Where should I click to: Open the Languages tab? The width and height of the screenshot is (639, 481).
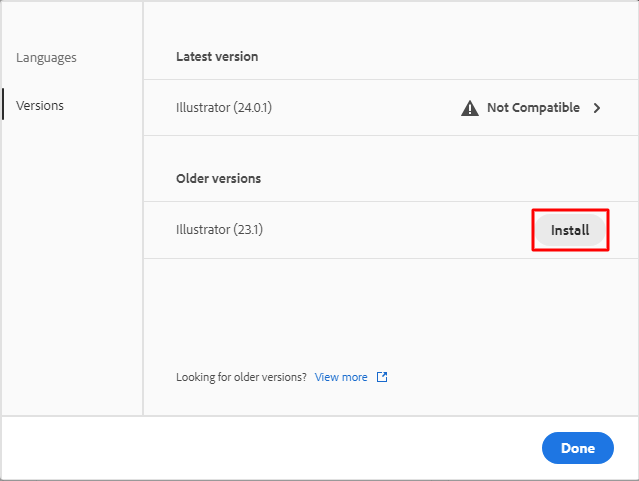coord(46,58)
